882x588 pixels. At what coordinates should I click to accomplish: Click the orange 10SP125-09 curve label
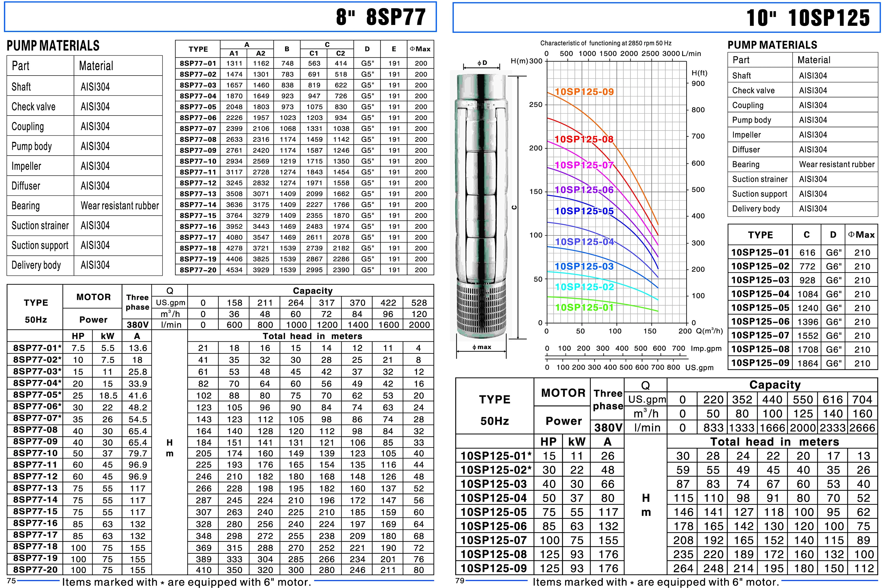click(x=584, y=92)
